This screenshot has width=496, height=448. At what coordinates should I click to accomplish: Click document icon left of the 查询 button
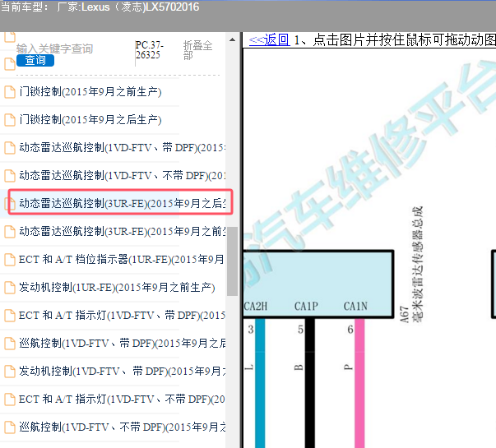10,64
